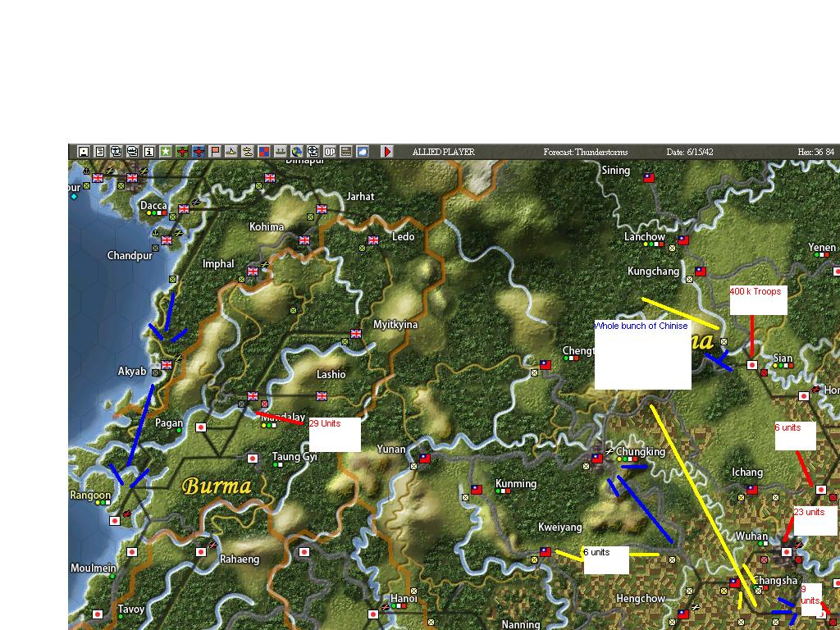Viewport: 840px width, 630px height.
Task: Select the British flag below Lashio
Action: 322,396
